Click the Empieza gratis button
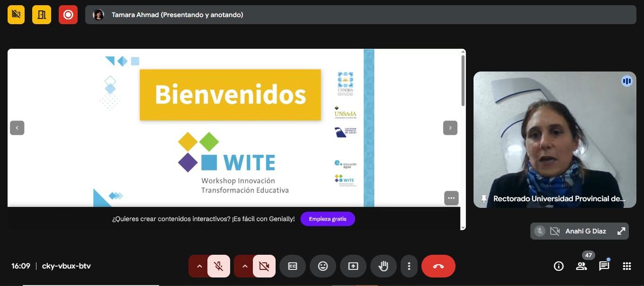This screenshot has width=644, height=286. click(x=328, y=219)
